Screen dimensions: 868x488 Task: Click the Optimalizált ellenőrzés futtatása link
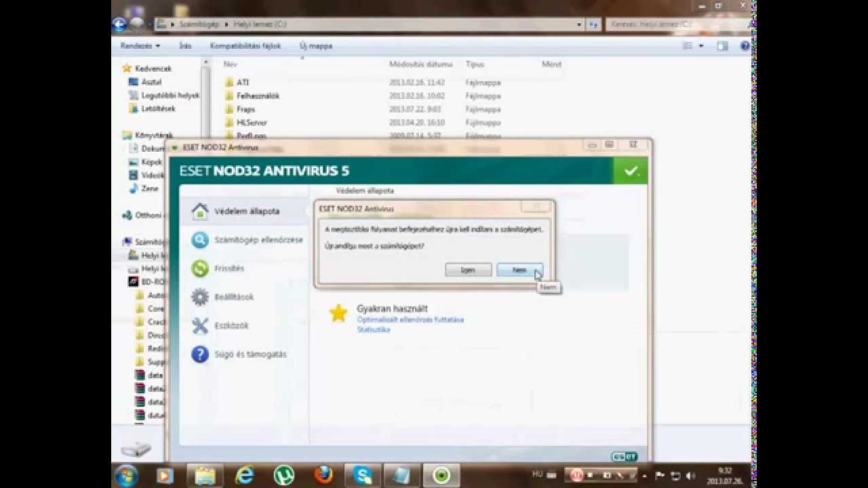point(410,319)
